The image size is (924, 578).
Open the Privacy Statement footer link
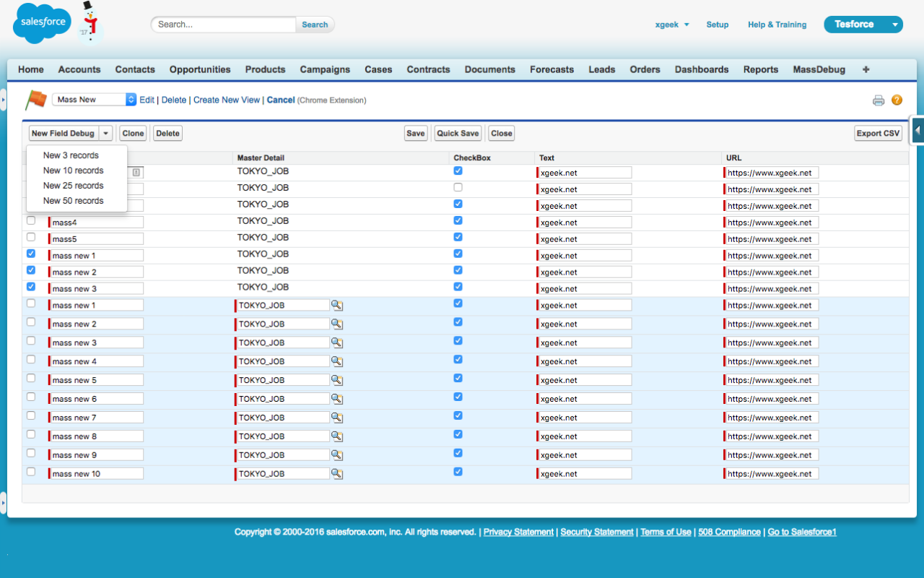(518, 532)
